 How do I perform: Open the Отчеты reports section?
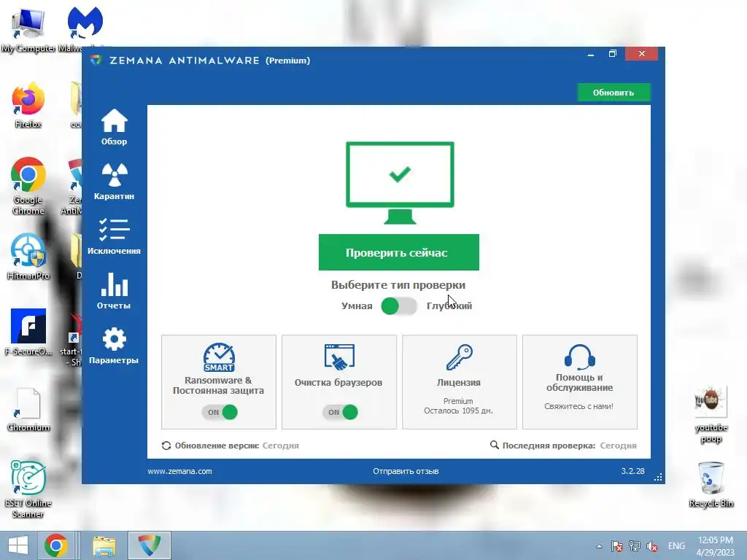[114, 291]
